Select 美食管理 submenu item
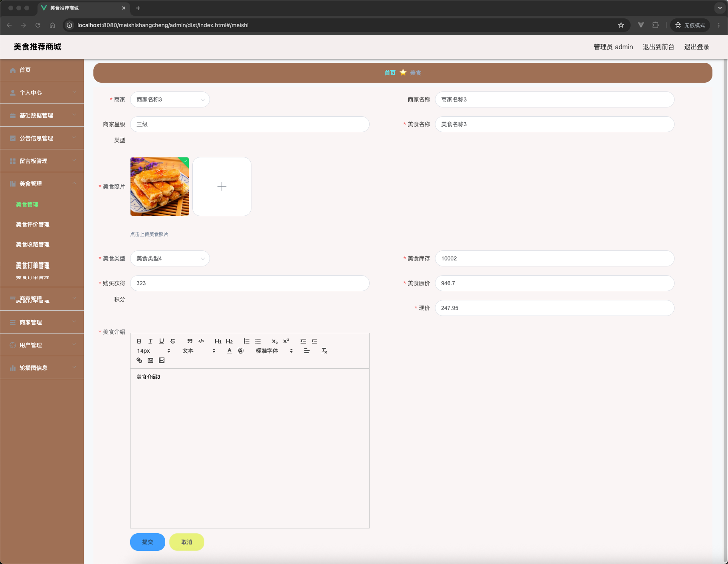728x564 pixels. click(x=42, y=205)
